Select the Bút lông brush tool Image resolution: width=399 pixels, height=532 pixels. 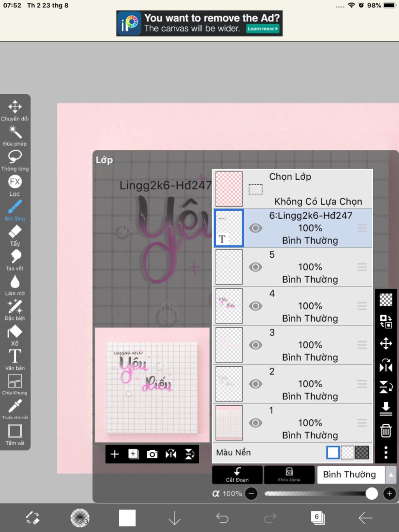(x=15, y=210)
